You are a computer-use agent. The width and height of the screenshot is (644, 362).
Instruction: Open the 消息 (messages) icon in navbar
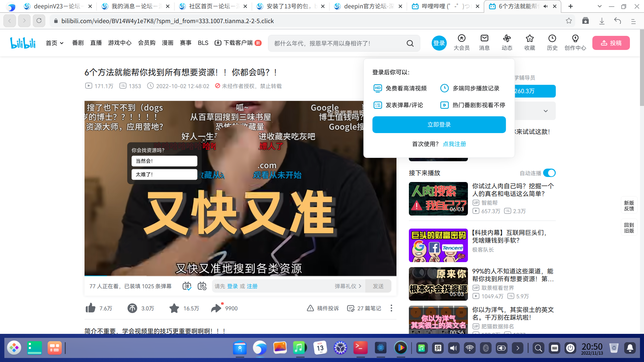484,42
